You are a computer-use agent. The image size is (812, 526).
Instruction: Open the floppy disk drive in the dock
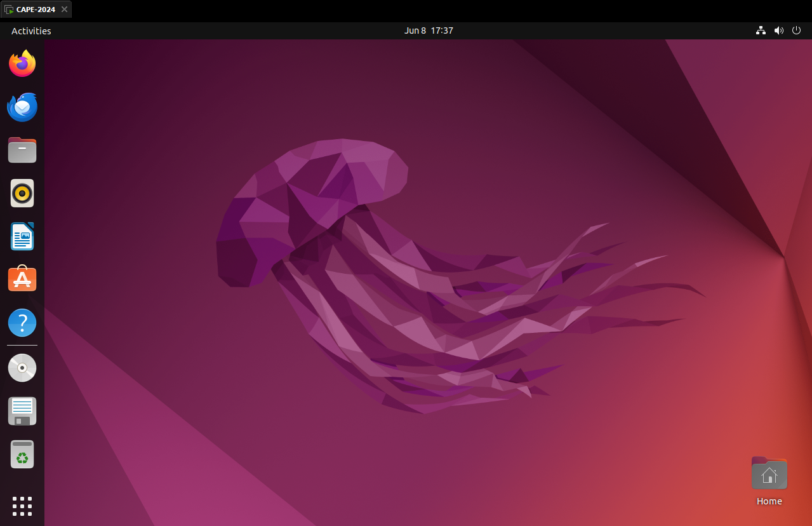point(22,411)
